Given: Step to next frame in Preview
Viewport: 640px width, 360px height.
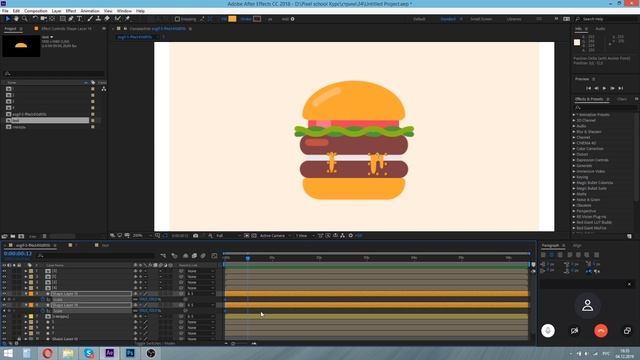Looking at the screenshot, I should [612, 88].
